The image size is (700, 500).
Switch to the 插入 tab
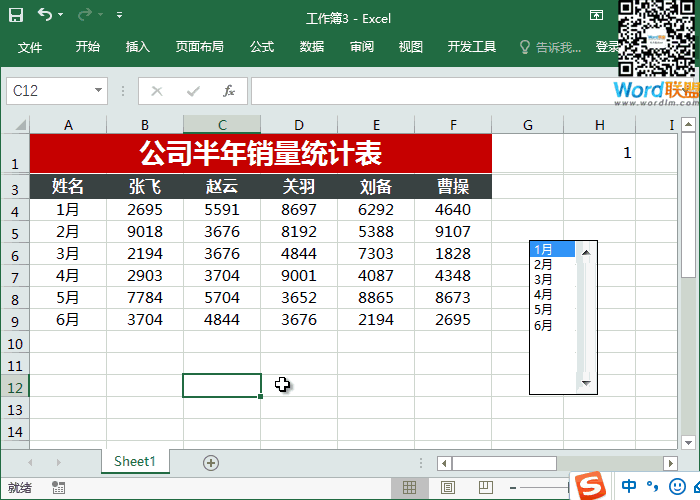tap(138, 46)
